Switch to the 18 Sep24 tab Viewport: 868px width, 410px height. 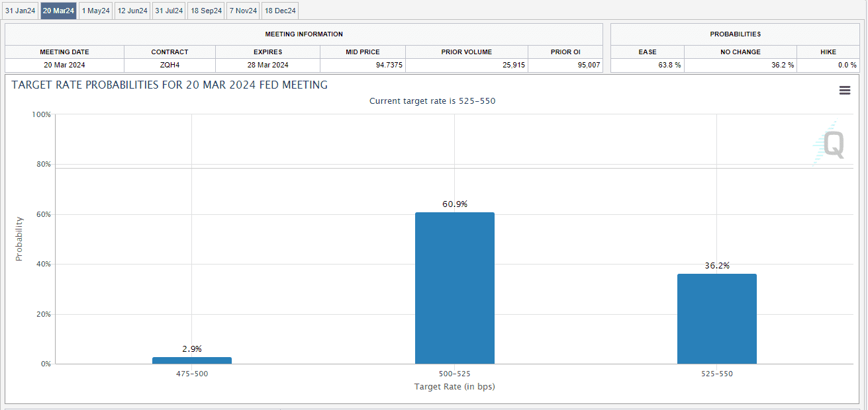[206, 11]
